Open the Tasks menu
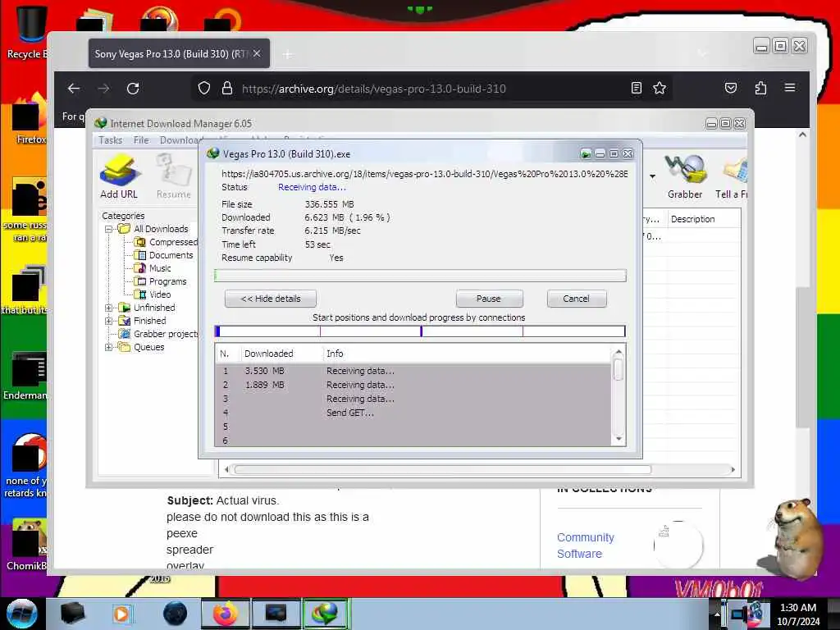840x630 pixels. point(111,140)
